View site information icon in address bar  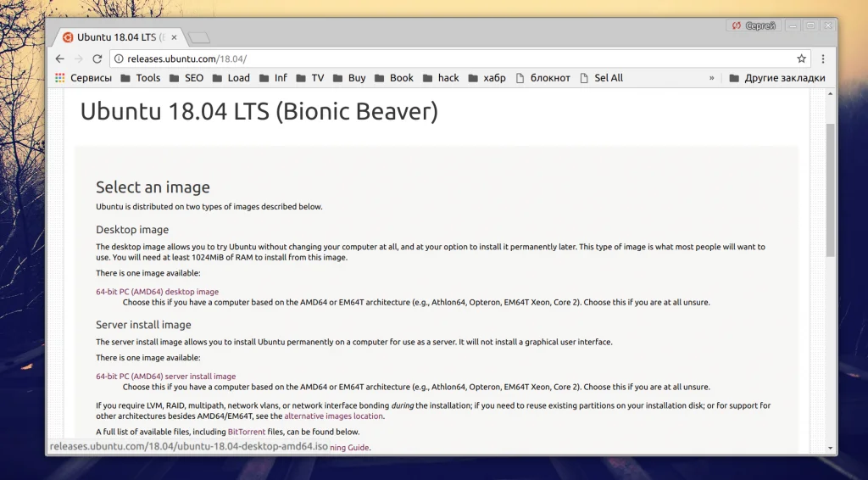coord(119,59)
